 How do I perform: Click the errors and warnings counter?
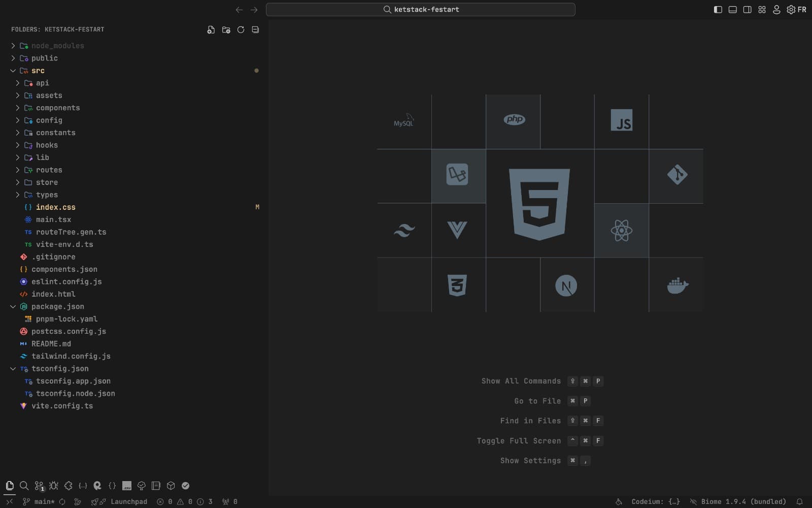(185, 501)
